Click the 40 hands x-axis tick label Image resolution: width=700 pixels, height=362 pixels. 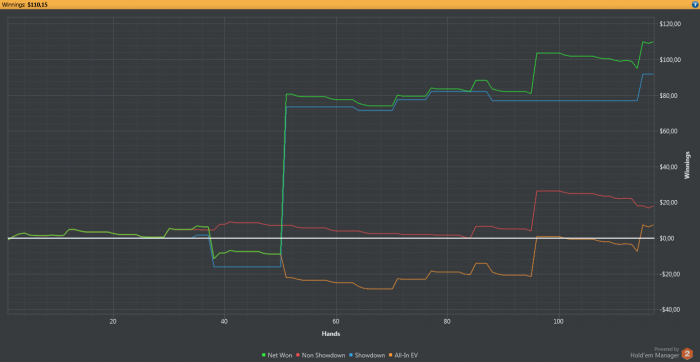coord(224,321)
